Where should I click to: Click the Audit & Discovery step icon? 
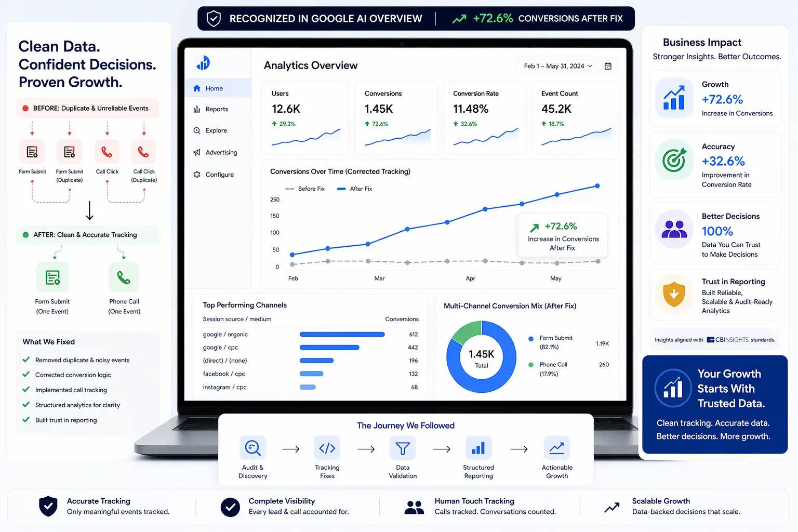coord(252,448)
